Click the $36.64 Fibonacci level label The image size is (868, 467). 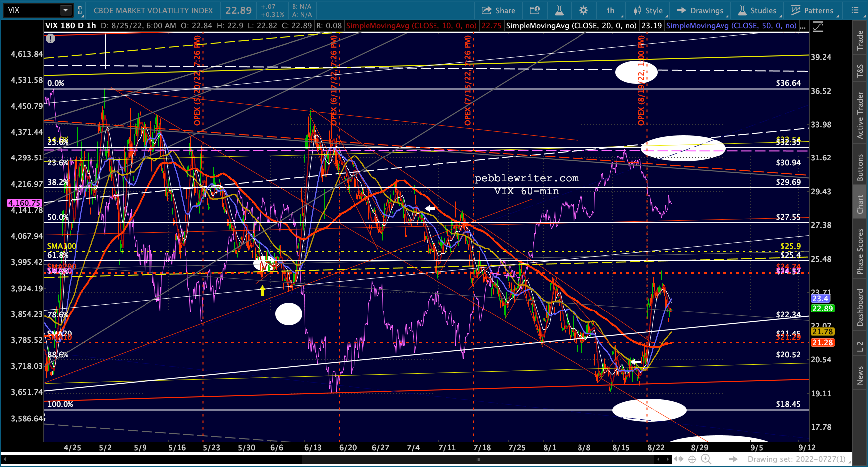point(788,83)
